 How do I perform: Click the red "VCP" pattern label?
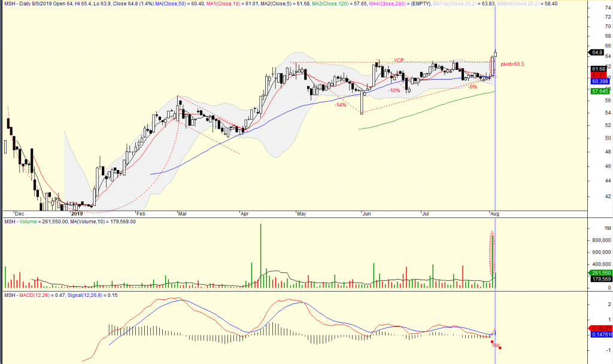(399, 60)
